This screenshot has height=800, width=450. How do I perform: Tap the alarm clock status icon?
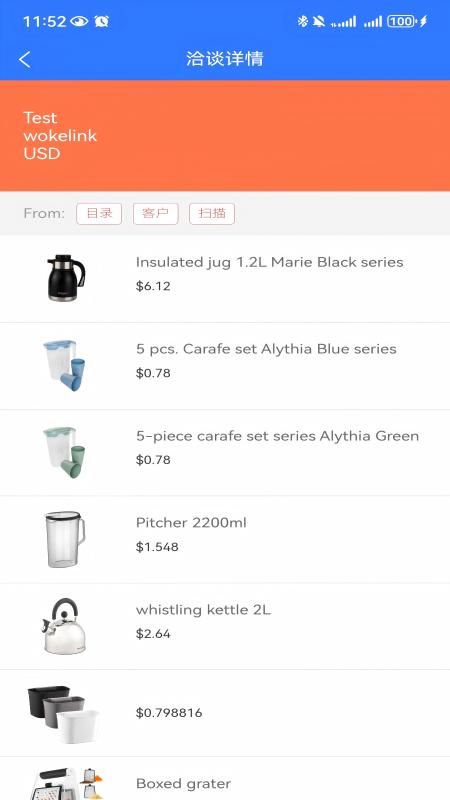(x=102, y=21)
